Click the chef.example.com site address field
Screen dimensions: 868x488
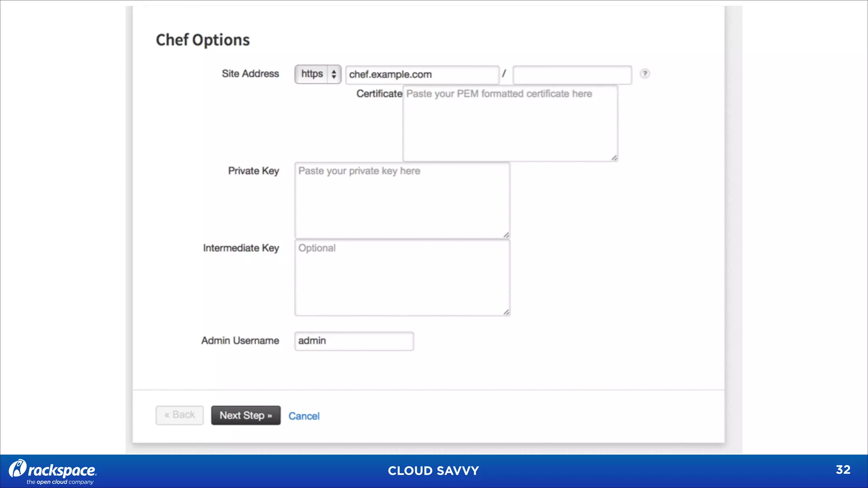click(422, 75)
